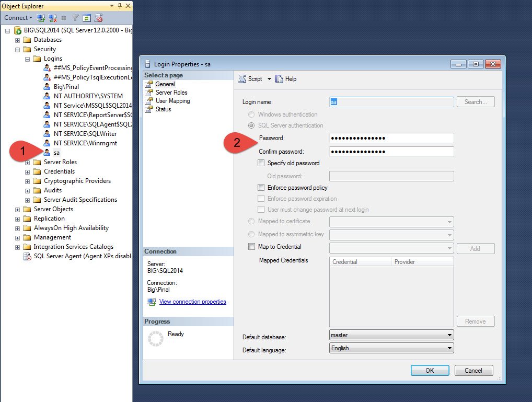
Task: Click the Replication folder icon
Action: 27,219
